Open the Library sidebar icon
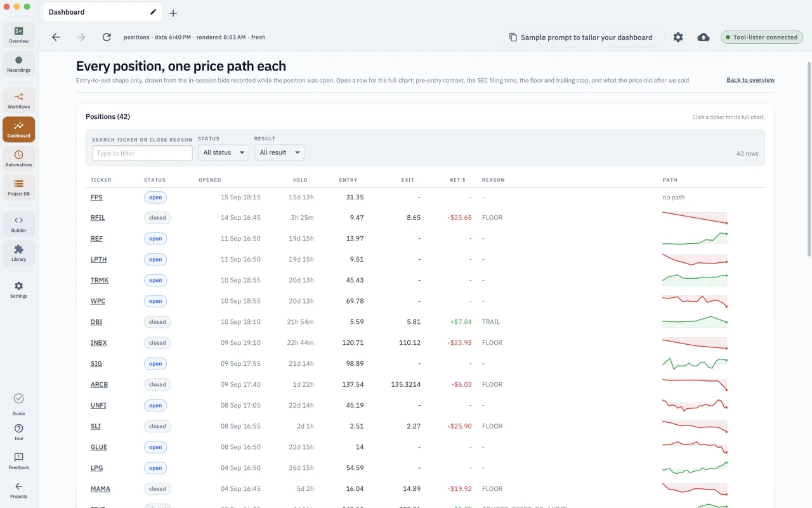Image resolution: width=812 pixels, height=508 pixels. tap(18, 253)
